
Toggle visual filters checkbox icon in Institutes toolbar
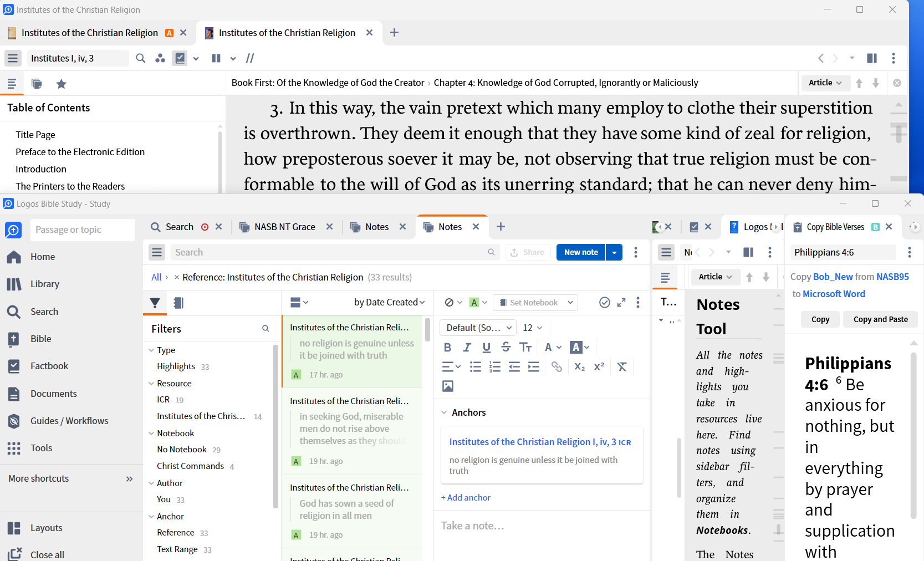click(180, 58)
